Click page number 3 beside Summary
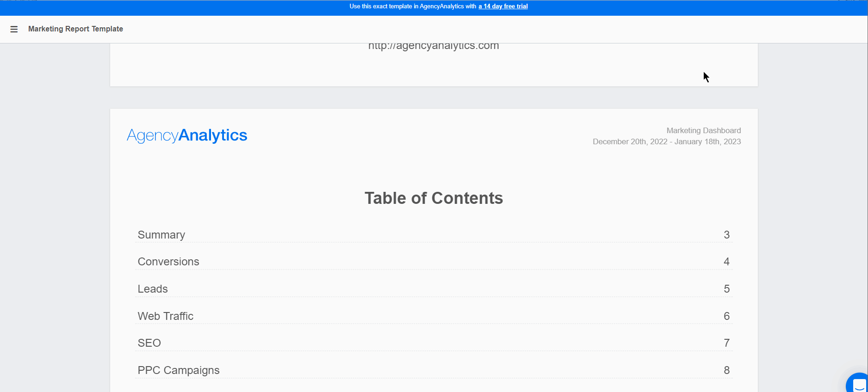This screenshot has width=868, height=392. [x=726, y=235]
